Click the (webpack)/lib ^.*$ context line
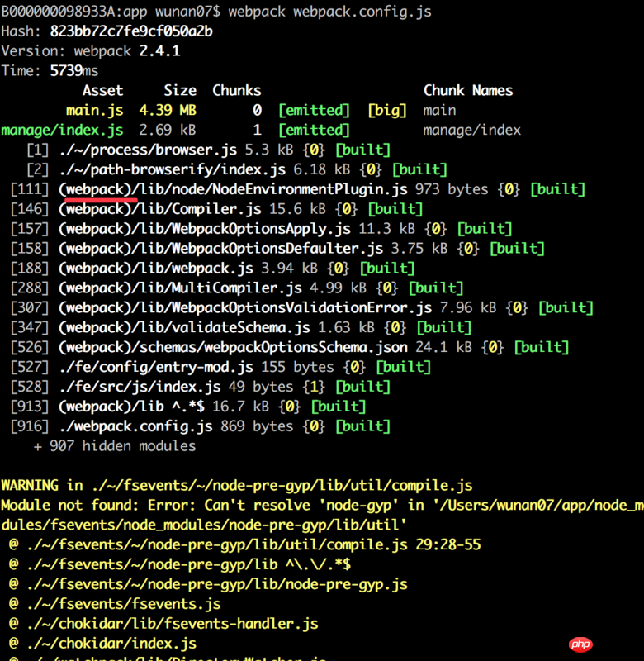This screenshot has height=661, width=644. 188,407
